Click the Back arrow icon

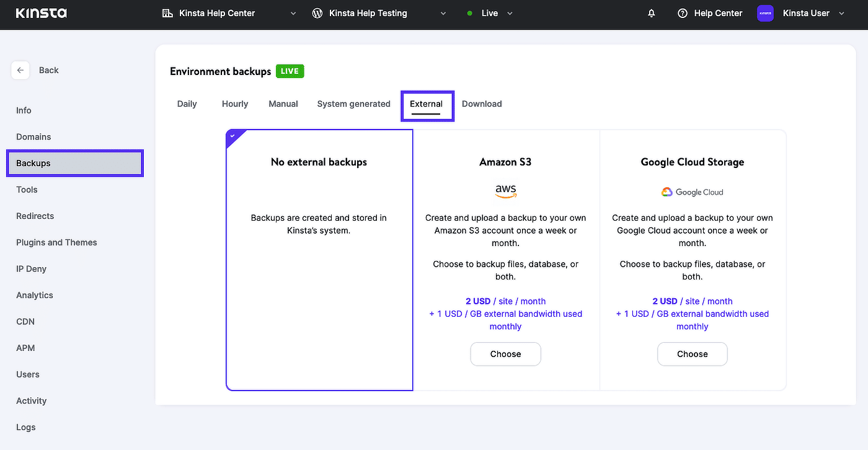20,70
